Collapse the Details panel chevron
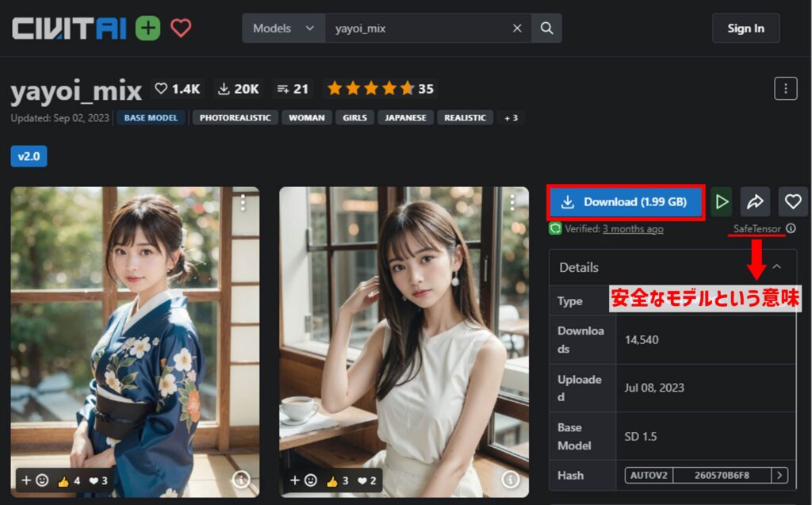Screen dimensions: 812x505 776,267
